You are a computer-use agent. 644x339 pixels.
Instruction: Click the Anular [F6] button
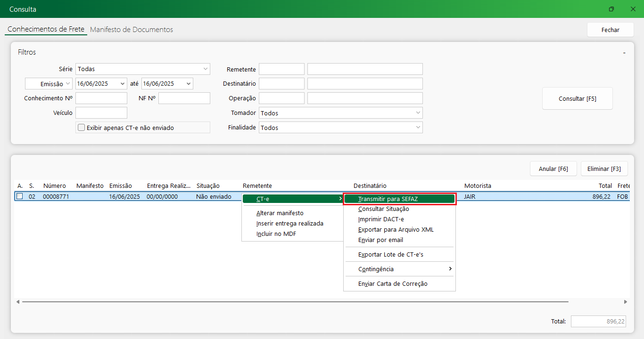(553, 169)
